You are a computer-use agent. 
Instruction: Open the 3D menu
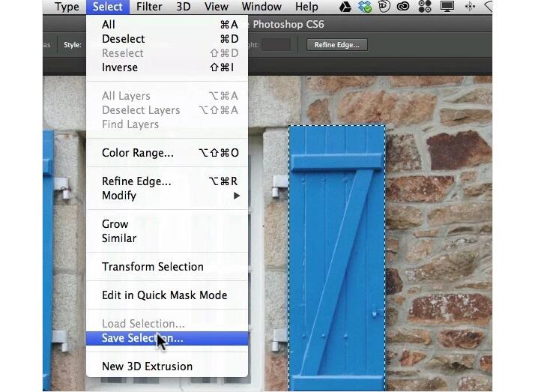(x=184, y=7)
